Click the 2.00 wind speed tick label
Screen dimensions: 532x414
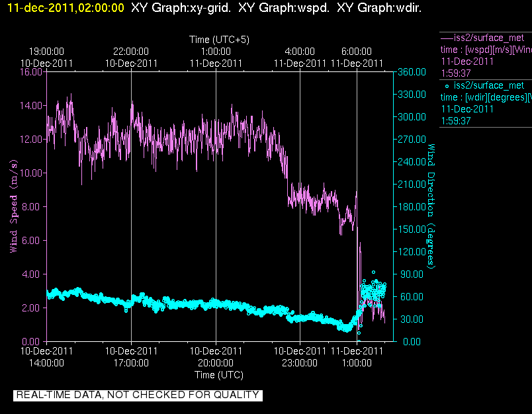click(x=32, y=308)
